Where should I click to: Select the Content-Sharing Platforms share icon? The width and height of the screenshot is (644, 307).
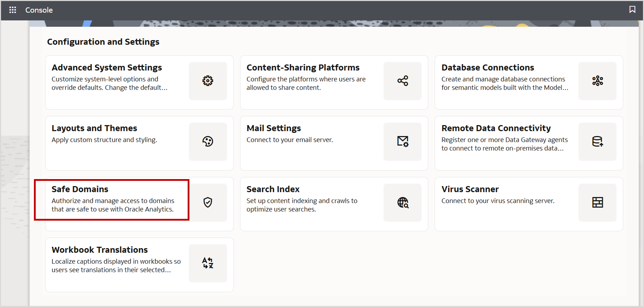click(402, 81)
